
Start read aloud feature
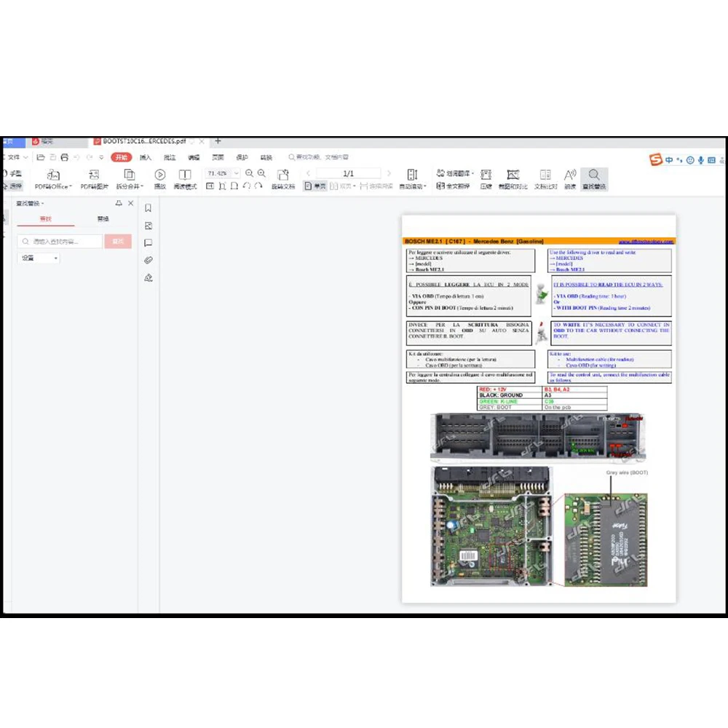[570, 179]
